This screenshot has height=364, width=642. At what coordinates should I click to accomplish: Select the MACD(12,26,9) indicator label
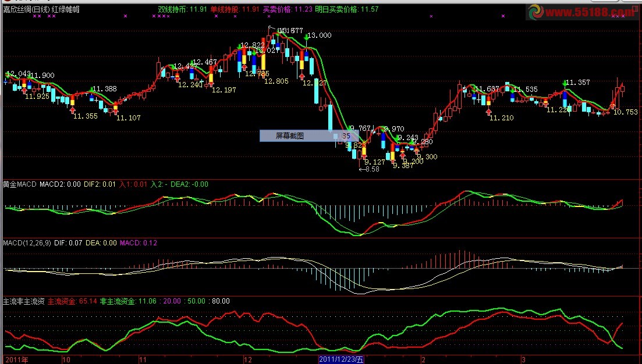coord(27,243)
